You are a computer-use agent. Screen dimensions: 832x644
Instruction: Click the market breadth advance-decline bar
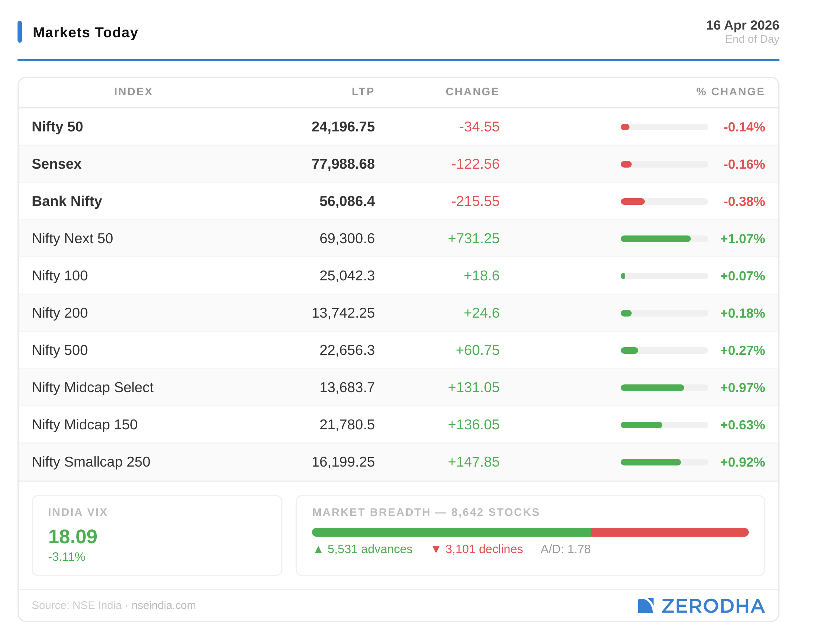point(530,532)
